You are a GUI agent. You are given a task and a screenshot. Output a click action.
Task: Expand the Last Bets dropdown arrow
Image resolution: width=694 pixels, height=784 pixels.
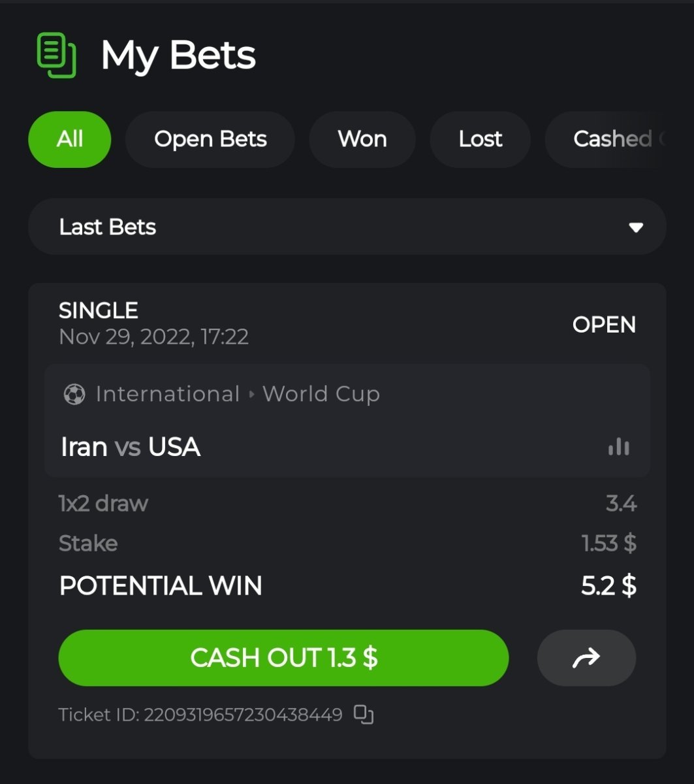(x=635, y=227)
